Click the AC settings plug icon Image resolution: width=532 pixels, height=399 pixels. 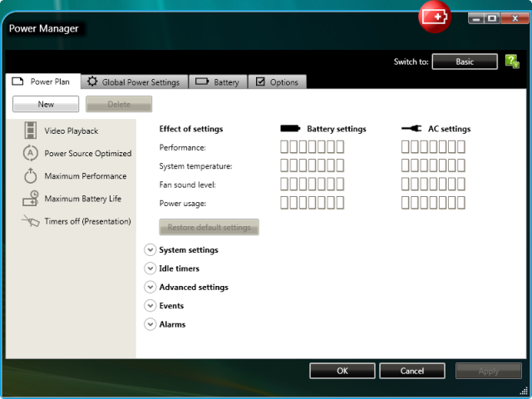pos(411,129)
